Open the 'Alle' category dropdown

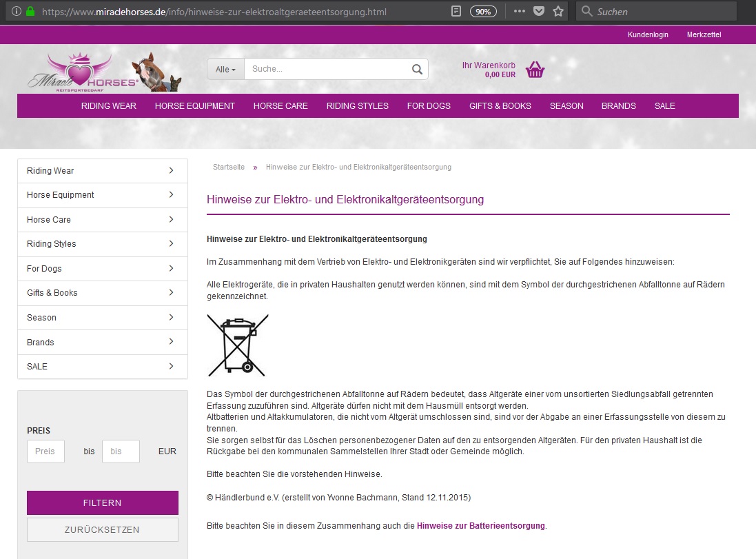pyautogui.click(x=225, y=69)
